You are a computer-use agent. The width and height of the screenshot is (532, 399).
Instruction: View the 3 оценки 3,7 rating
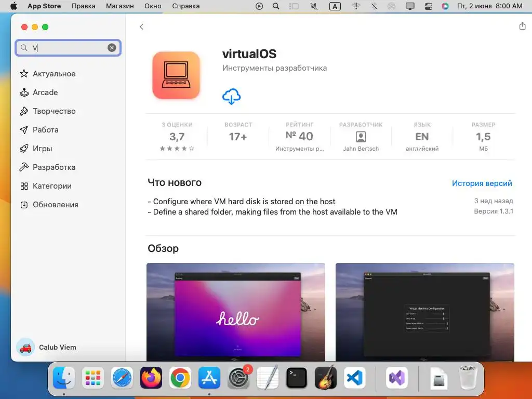coord(177,137)
